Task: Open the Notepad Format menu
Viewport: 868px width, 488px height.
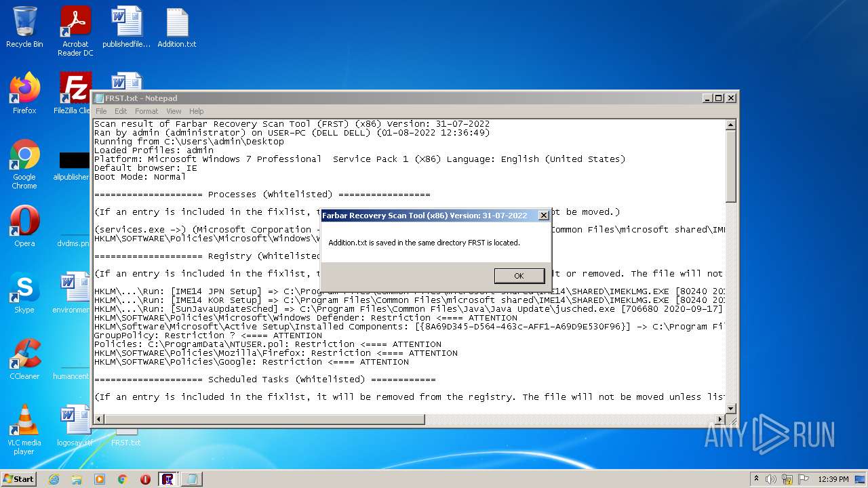Action: [146, 111]
